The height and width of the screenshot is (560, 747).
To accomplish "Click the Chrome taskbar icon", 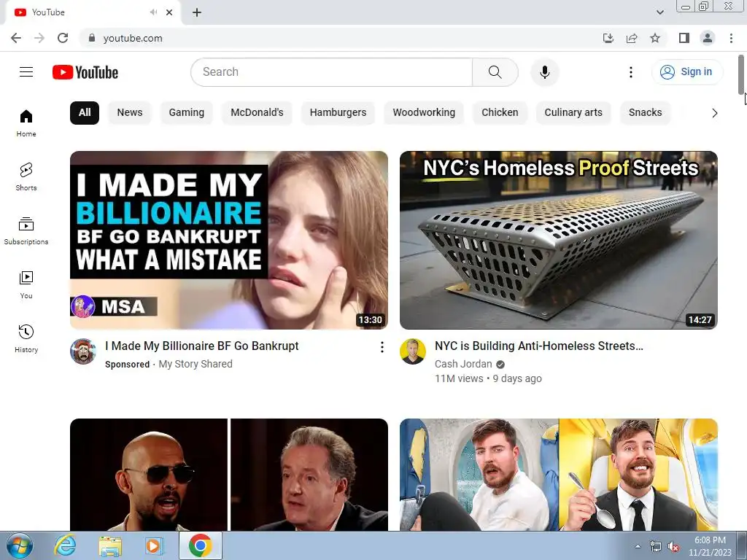I will pyautogui.click(x=200, y=545).
